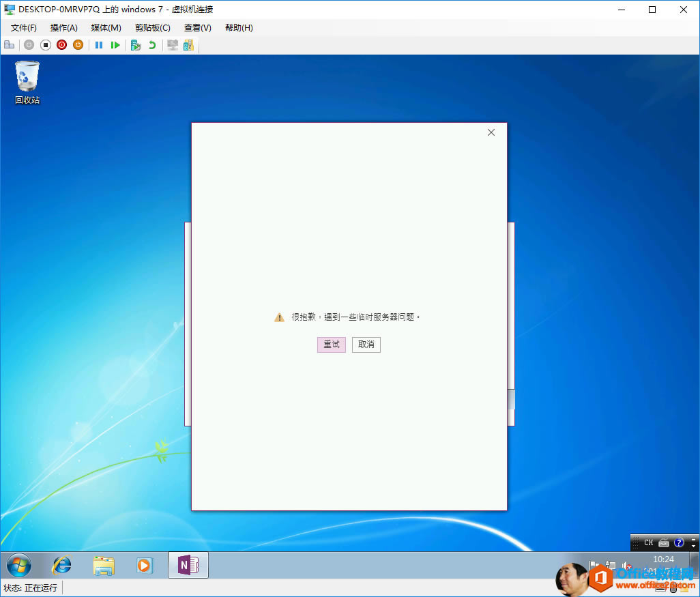
Task: Resume the VM with the green play icon
Action: pos(116,44)
